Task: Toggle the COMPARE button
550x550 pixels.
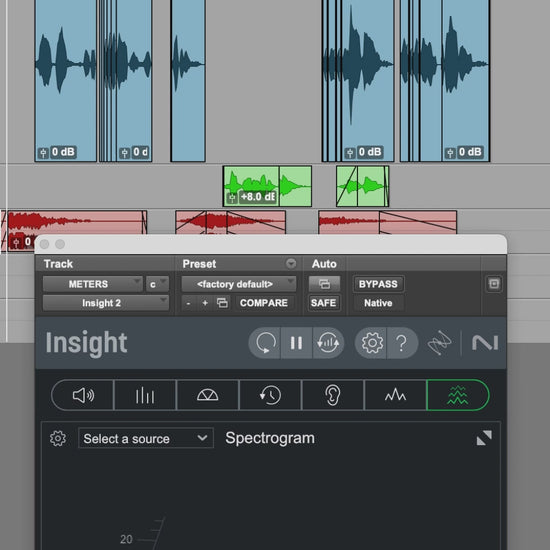Action: [264, 303]
